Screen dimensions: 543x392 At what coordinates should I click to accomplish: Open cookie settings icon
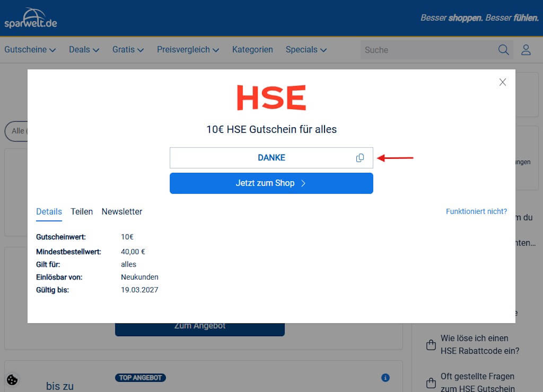pos(12,380)
